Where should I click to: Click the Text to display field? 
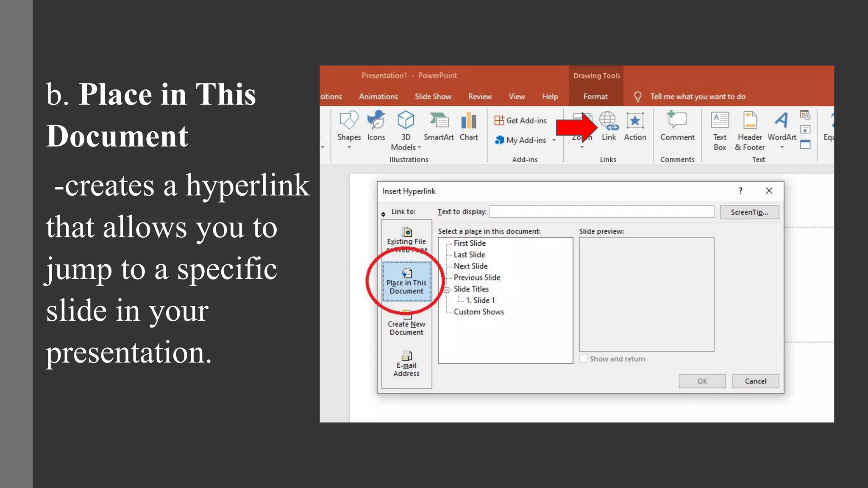(601, 212)
